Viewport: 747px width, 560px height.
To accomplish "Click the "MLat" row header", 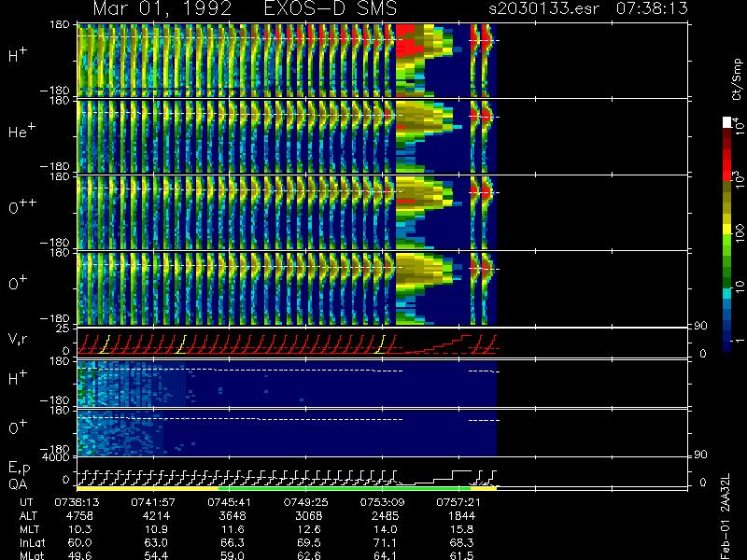I will 32,555.
